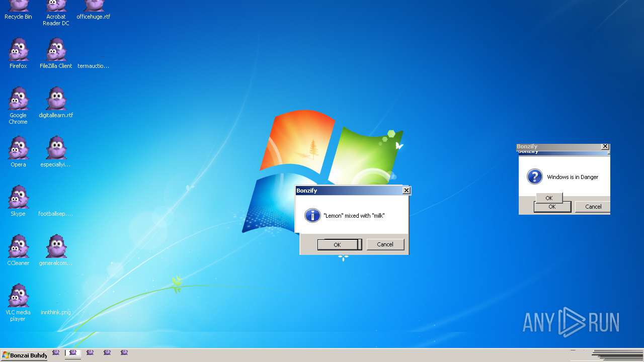
Task: Select the CCleaner desktop shortcut
Action: pos(18,250)
